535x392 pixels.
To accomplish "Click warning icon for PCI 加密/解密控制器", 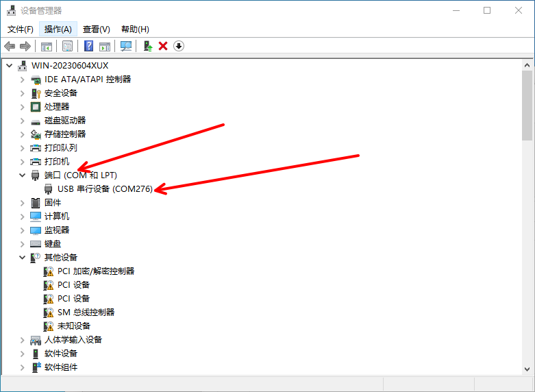I will tap(49, 271).
